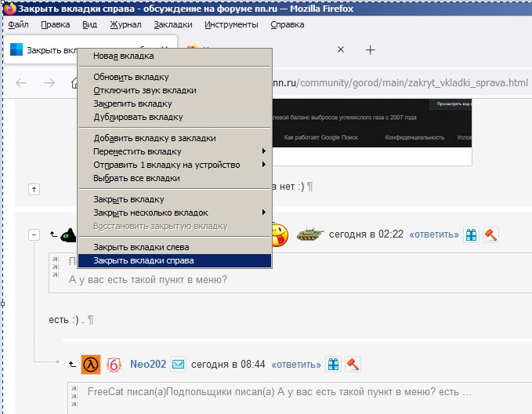Open the Вид menu

(89, 24)
